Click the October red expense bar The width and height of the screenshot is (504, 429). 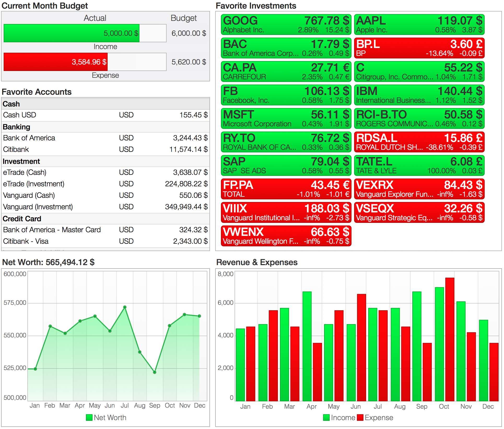point(450,339)
